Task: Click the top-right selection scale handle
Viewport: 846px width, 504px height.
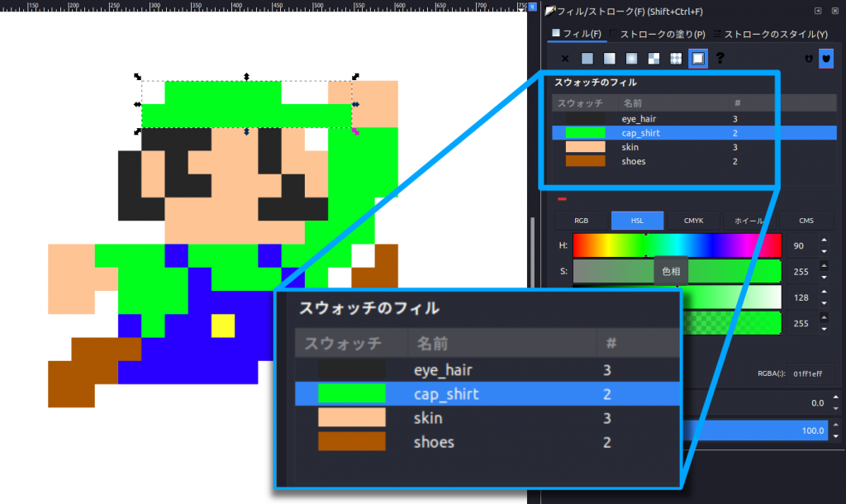Action: click(x=355, y=77)
